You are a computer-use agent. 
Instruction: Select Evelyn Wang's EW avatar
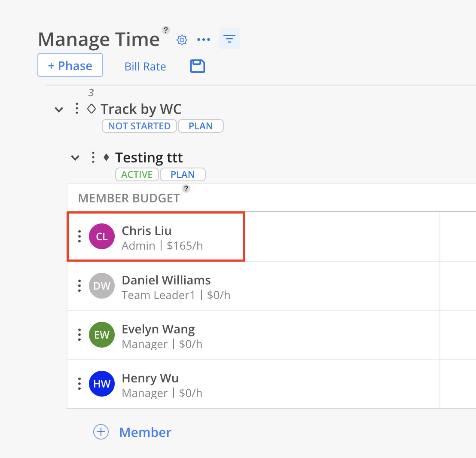point(102,334)
